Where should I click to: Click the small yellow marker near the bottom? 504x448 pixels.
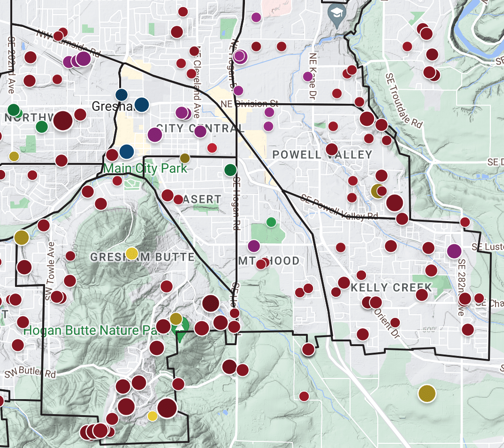pos(152,416)
